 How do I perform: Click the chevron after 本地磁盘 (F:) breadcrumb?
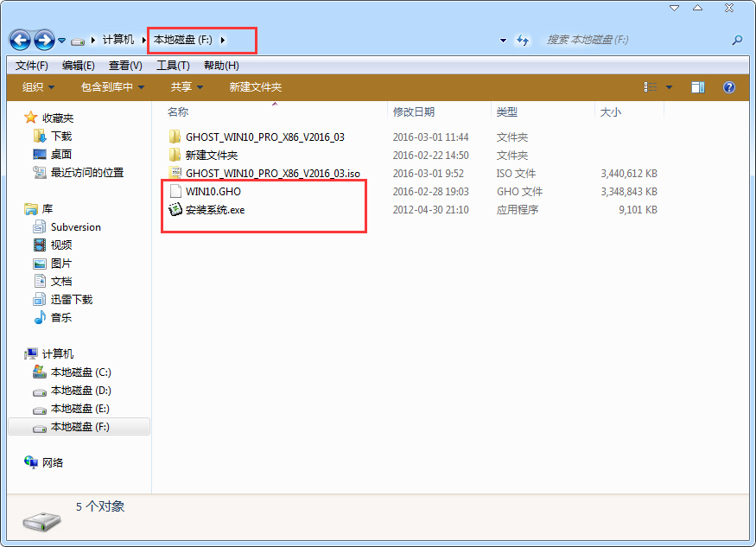click(x=223, y=40)
